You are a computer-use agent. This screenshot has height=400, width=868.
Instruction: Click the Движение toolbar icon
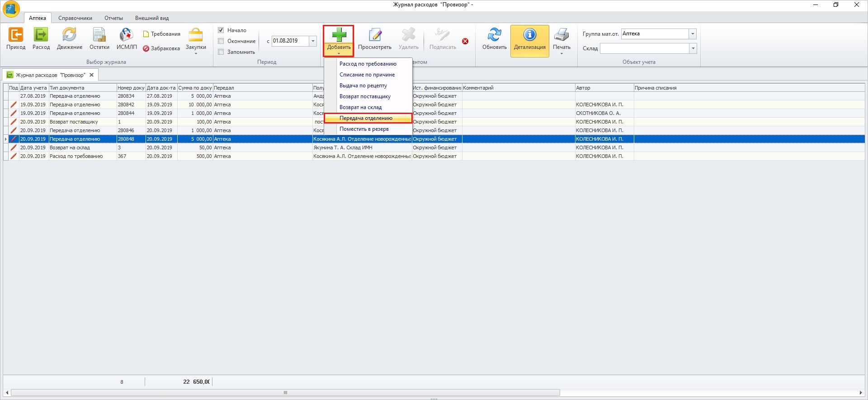69,35
